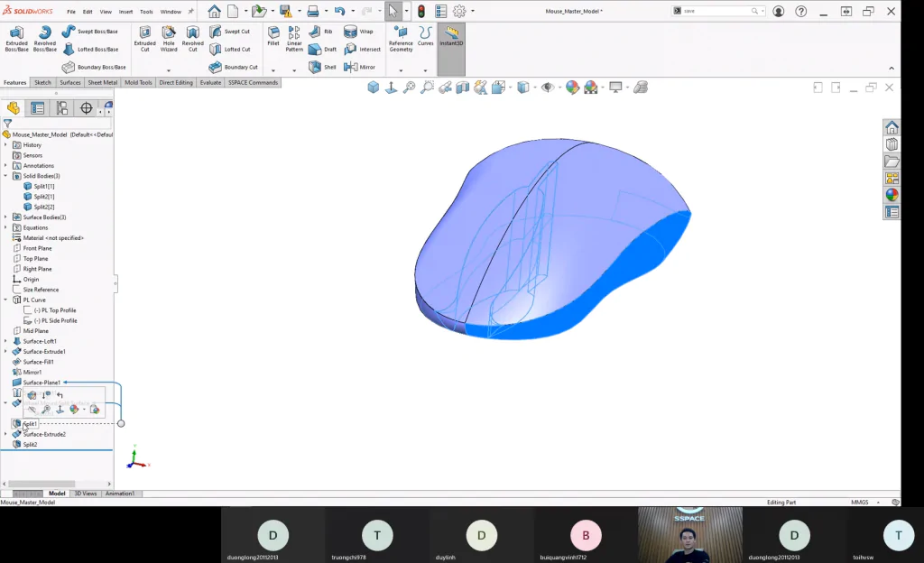Expand the Solid Bodies(3) folder
This screenshot has height=563, width=924.
(x=6, y=176)
